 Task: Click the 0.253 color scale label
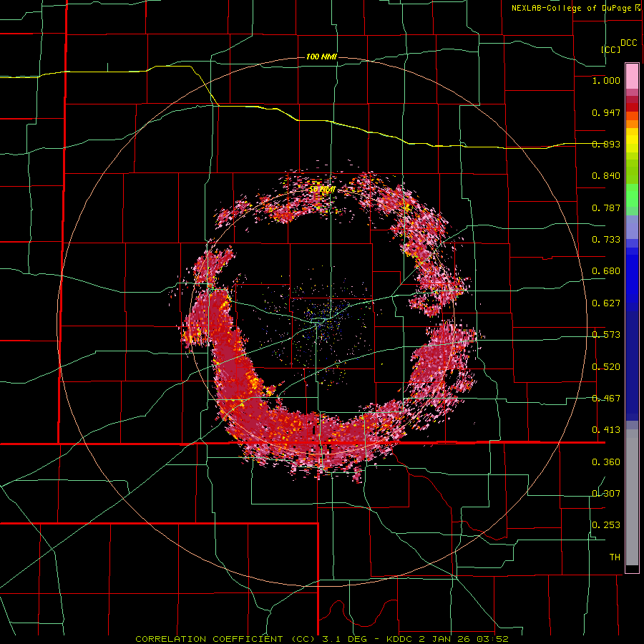click(x=606, y=525)
